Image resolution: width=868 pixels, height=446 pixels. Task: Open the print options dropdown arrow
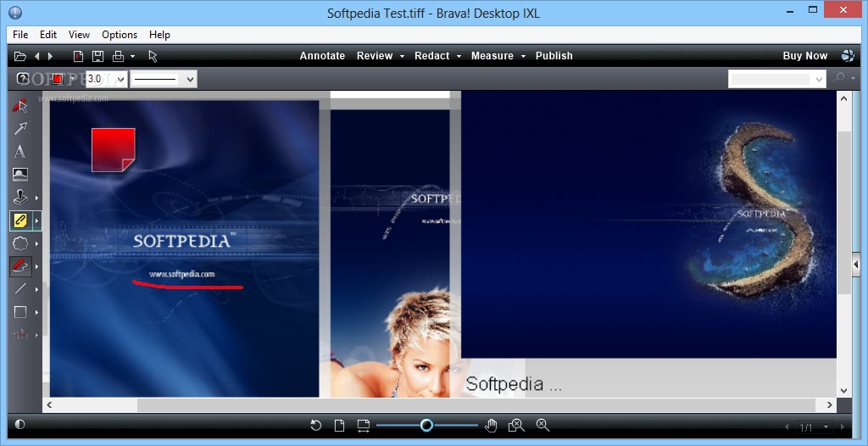click(132, 56)
